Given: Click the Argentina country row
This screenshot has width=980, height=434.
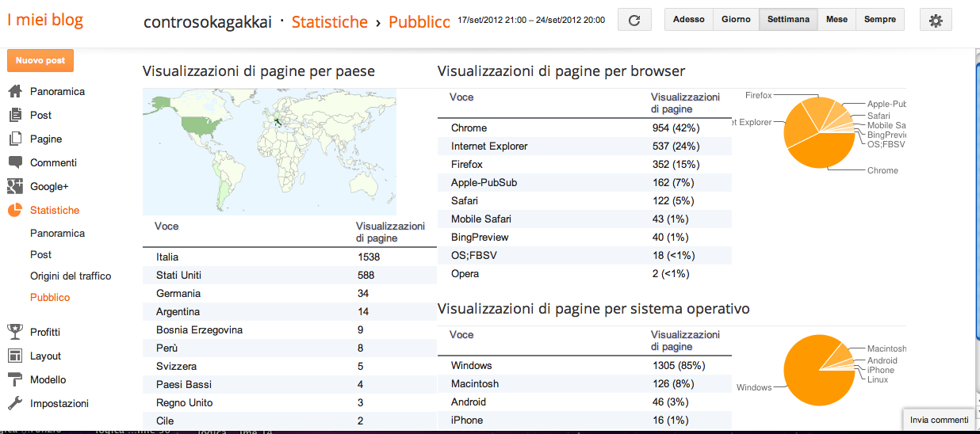Looking at the screenshot, I should coord(289,311).
